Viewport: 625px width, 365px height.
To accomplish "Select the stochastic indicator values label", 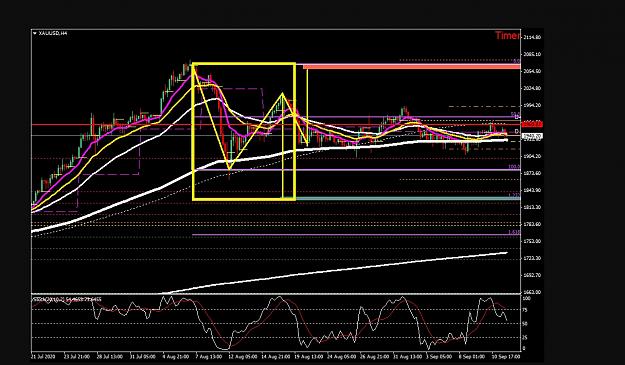I will (67, 299).
